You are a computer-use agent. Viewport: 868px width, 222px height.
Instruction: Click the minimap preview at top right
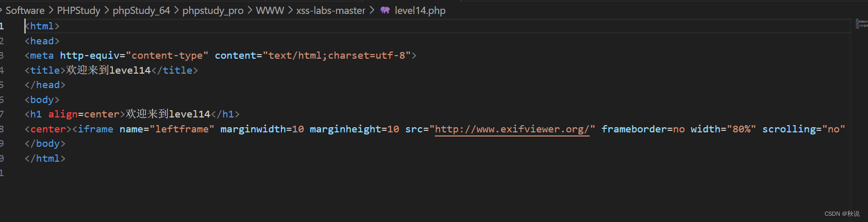click(x=861, y=23)
